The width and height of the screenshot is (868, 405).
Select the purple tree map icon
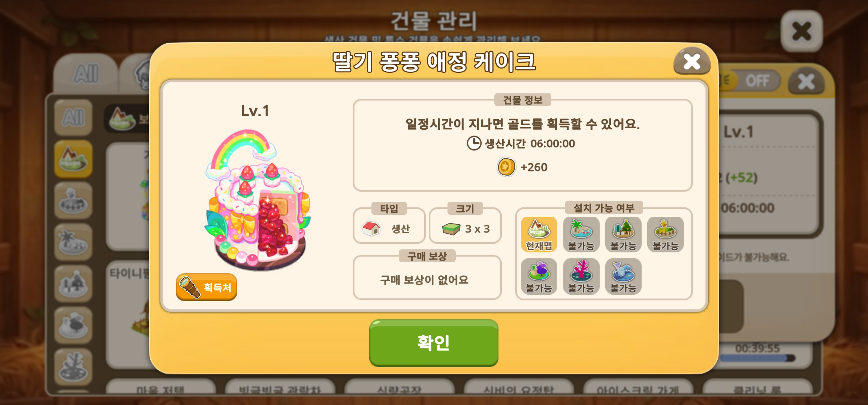click(539, 277)
